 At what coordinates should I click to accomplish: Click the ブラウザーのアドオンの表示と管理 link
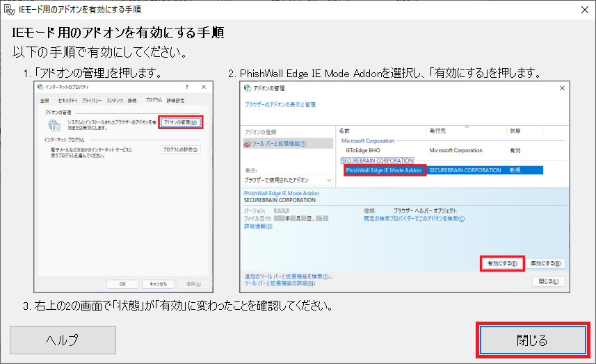280,104
